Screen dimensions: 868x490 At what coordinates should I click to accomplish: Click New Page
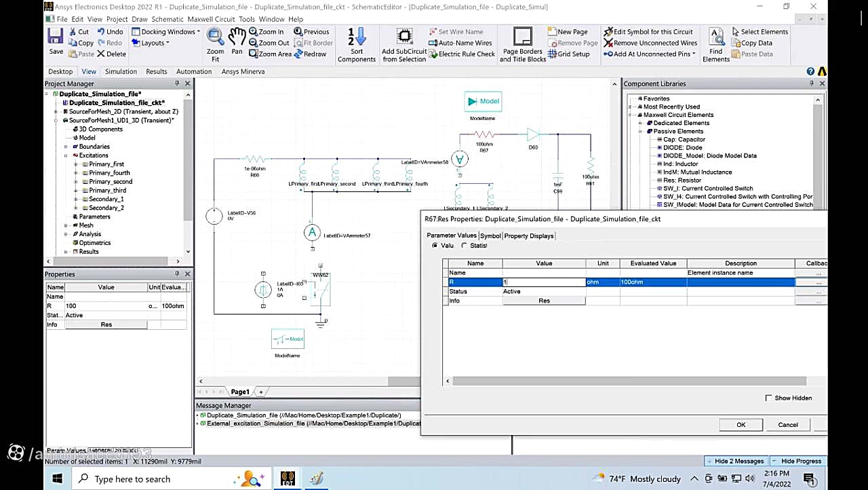pos(567,32)
